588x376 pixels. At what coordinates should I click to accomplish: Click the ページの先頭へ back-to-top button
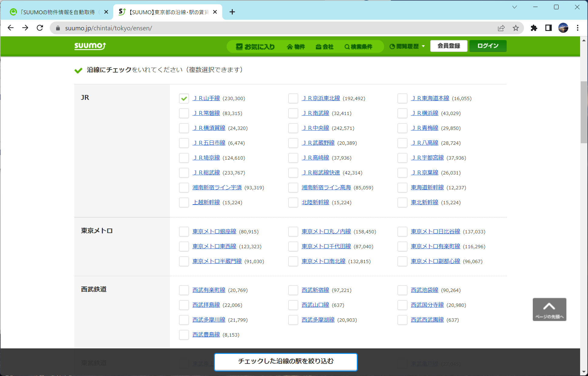[549, 309]
